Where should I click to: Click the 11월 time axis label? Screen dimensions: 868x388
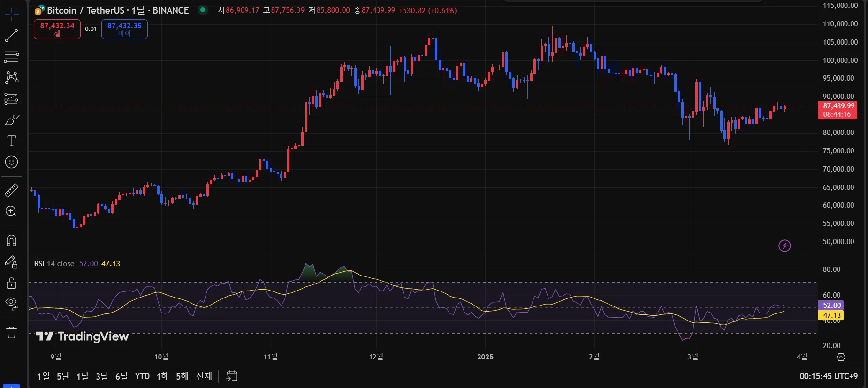tap(271, 357)
